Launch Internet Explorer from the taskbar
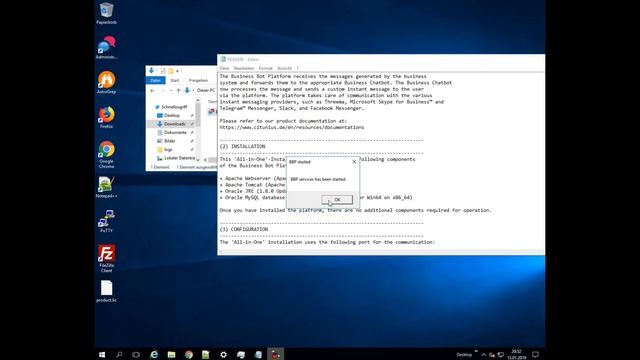This screenshot has height=360, width=640. click(154, 354)
